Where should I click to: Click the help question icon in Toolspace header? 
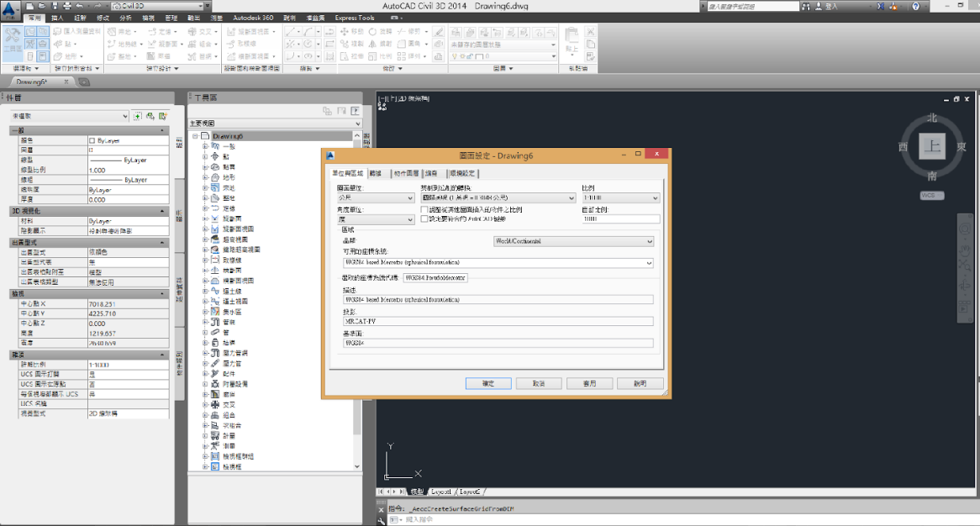pos(355,111)
